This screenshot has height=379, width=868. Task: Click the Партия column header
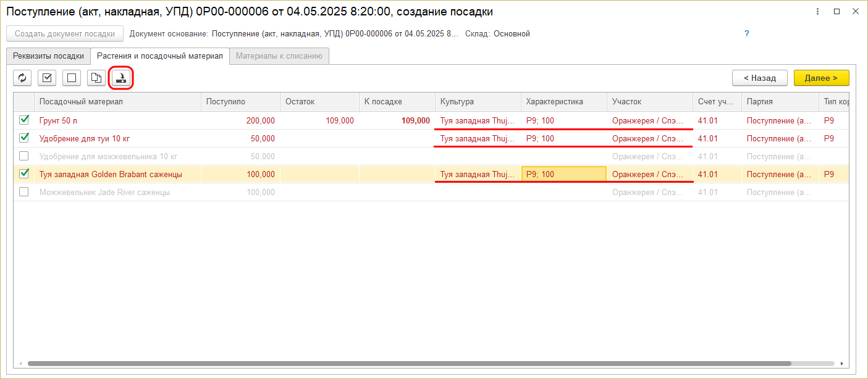(780, 102)
